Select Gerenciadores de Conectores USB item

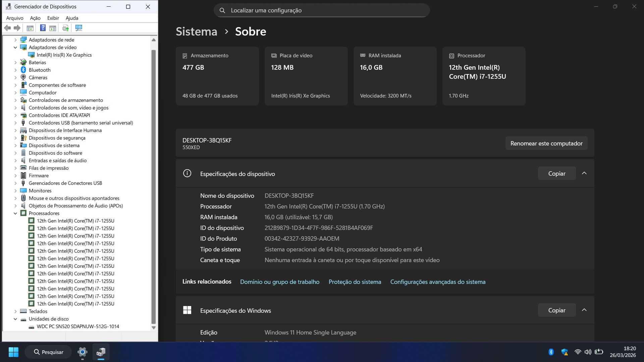pos(65,183)
